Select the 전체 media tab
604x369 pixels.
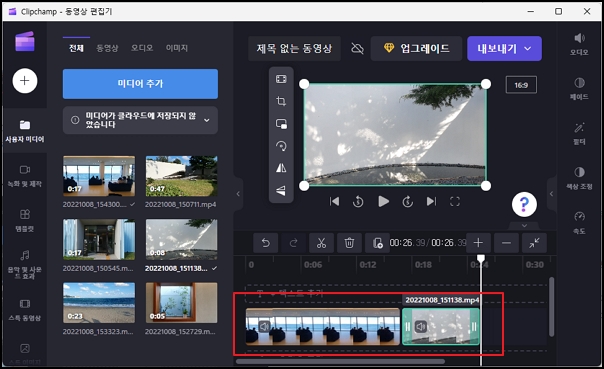(76, 48)
